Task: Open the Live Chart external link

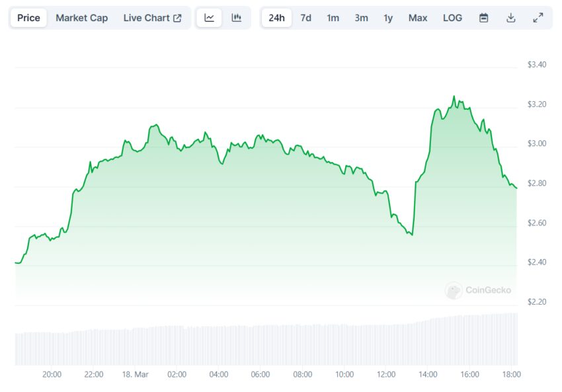Action: (x=152, y=18)
